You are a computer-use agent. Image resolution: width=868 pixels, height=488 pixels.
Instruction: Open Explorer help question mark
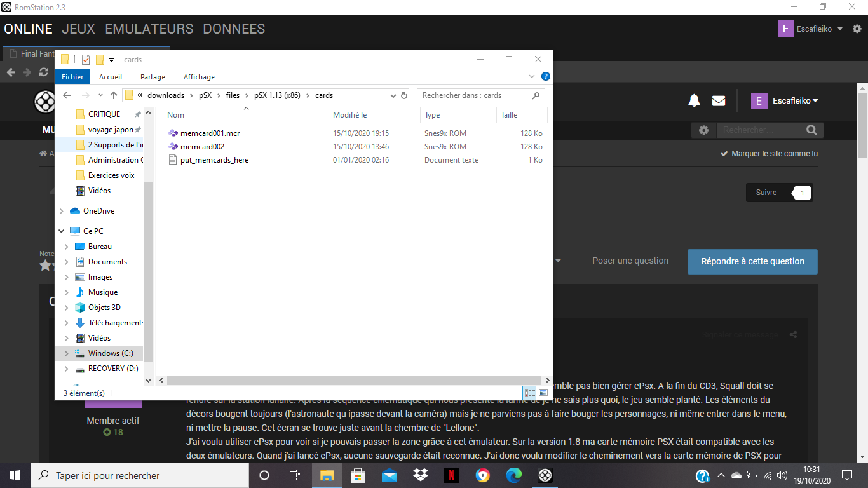pos(545,76)
